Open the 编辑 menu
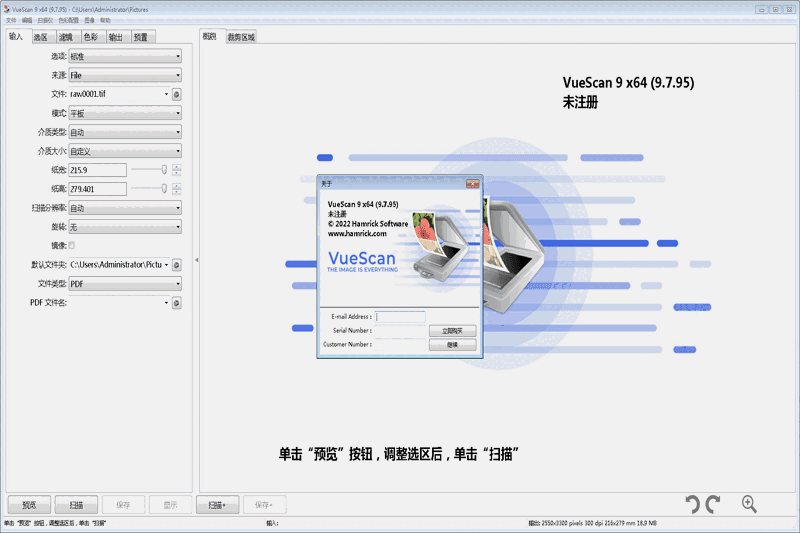This screenshot has height=533, width=800. tap(27, 20)
